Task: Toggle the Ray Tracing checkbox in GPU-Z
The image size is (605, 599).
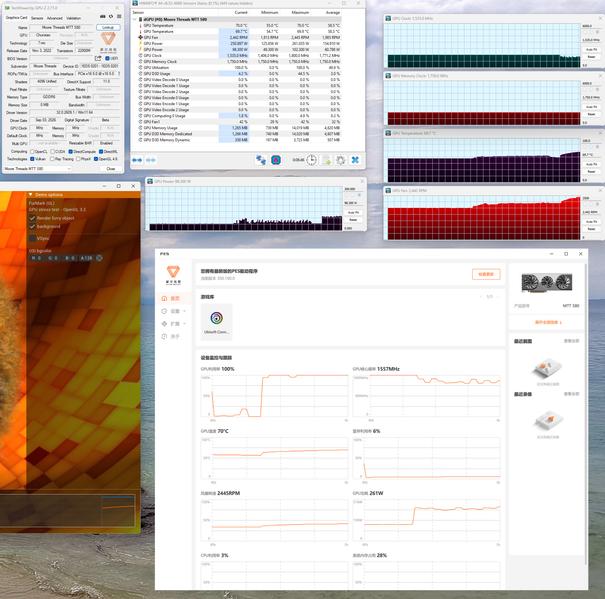Action: click(x=52, y=159)
